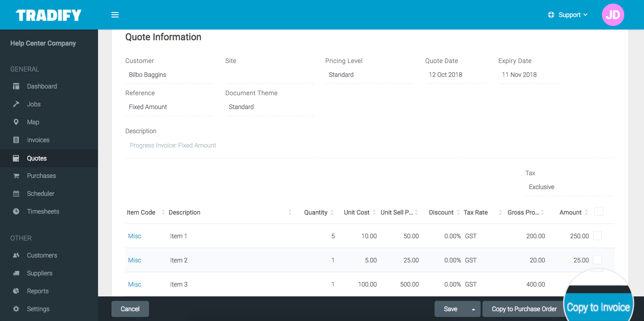Sort by Discount column arrows
This screenshot has width=644, height=321.
(458, 212)
